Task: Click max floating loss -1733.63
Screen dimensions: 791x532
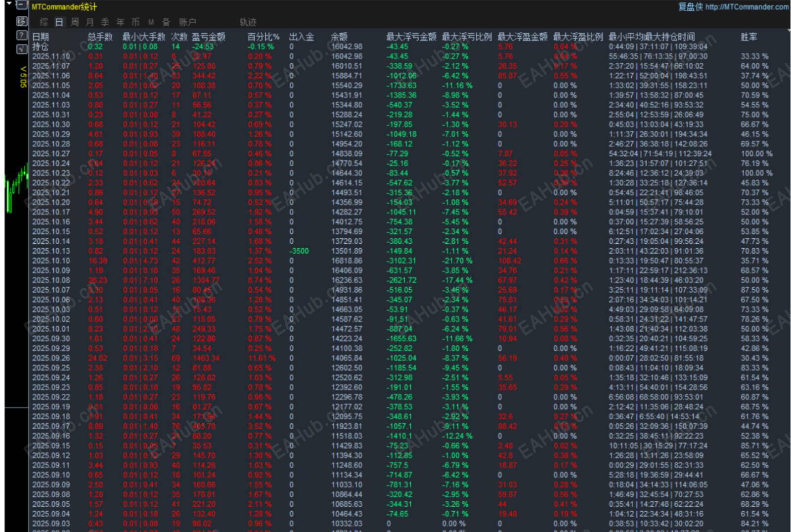Action: coord(401,86)
